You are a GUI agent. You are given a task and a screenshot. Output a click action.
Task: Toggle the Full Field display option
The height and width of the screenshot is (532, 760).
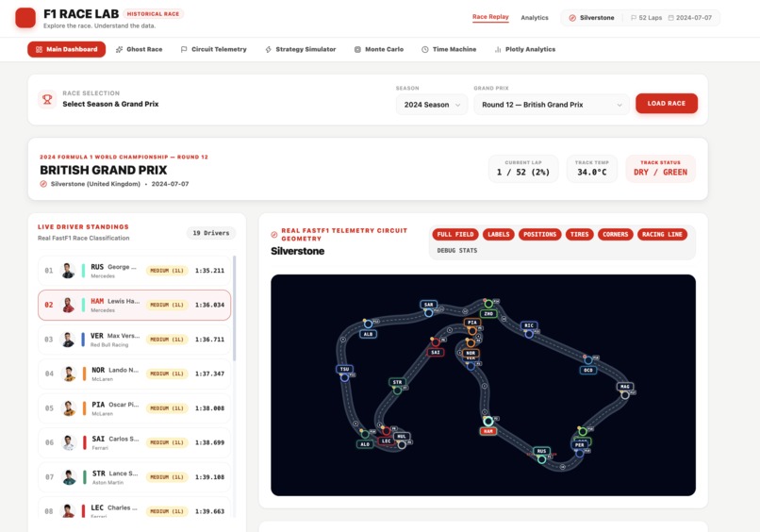[x=455, y=234]
